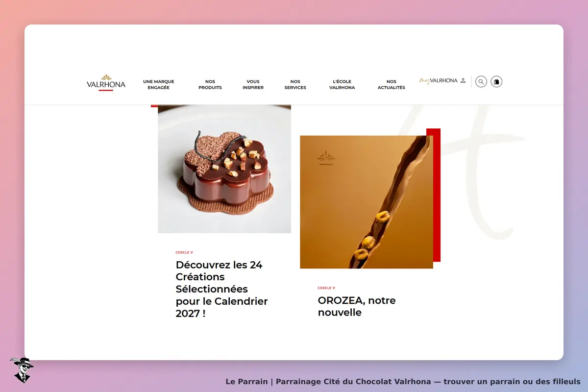Image resolution: width=588 pixels, height=392 pixels.
Task: Open the Une Marque Engagée menu
Action: point(159,84)
